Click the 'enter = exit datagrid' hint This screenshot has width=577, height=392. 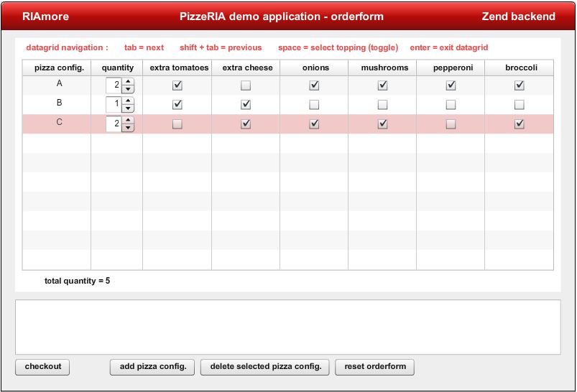[449, 47]
